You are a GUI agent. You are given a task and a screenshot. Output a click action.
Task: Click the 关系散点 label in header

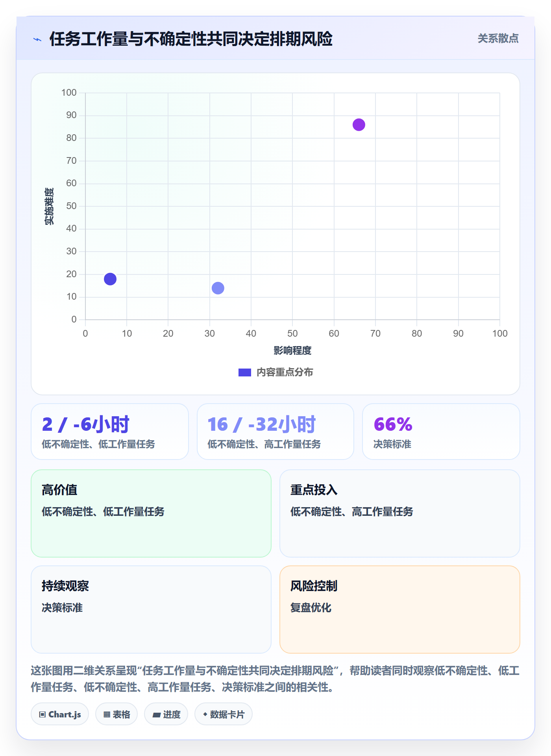pos(498,39)
